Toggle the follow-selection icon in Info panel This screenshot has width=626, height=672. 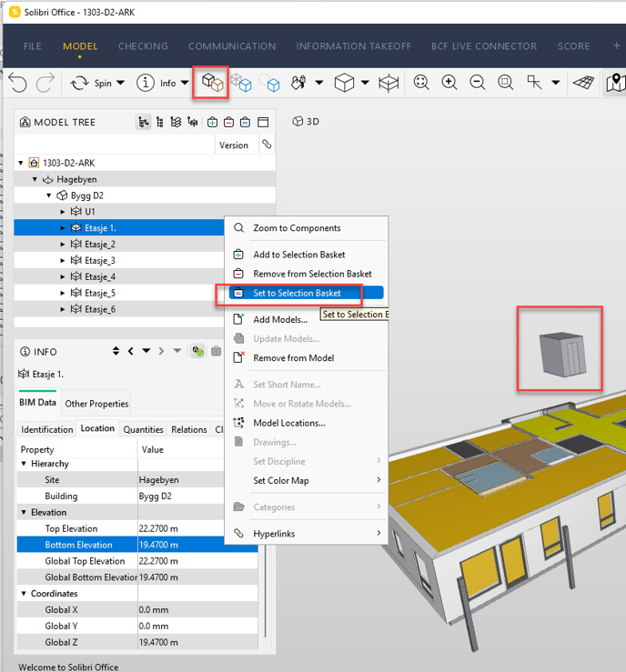pyautogui.click(x=197, y=351)
